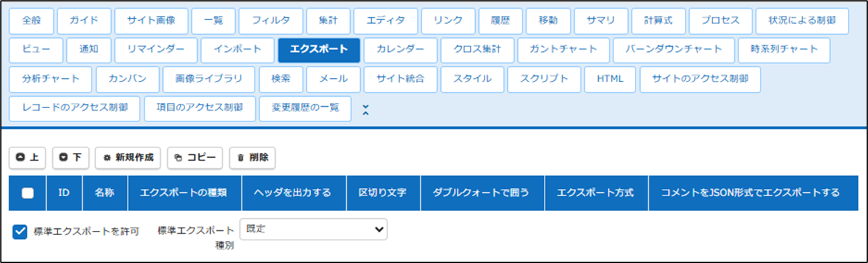868x263 pixels.
Task: Click the 名称 column header
Action: tap(104, 193)
